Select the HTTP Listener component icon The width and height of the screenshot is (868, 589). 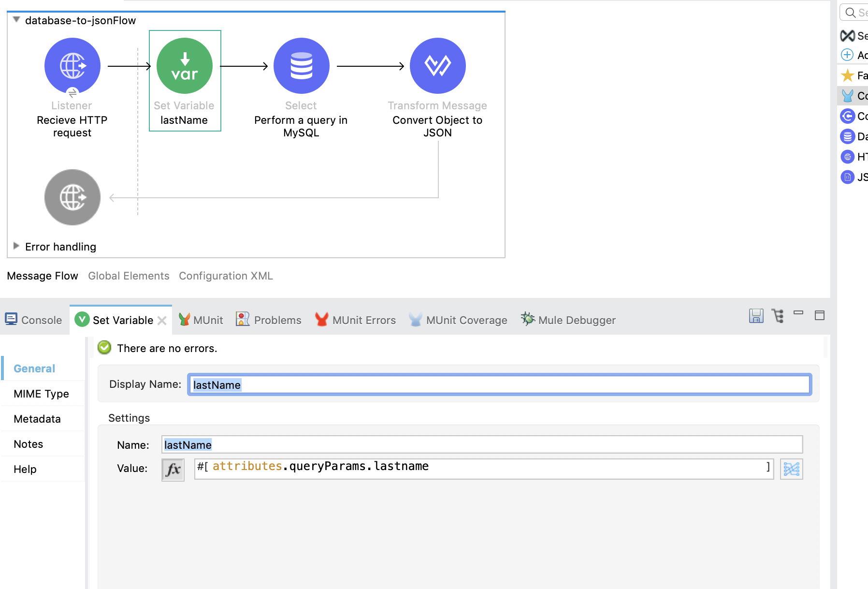coord(72,66)
